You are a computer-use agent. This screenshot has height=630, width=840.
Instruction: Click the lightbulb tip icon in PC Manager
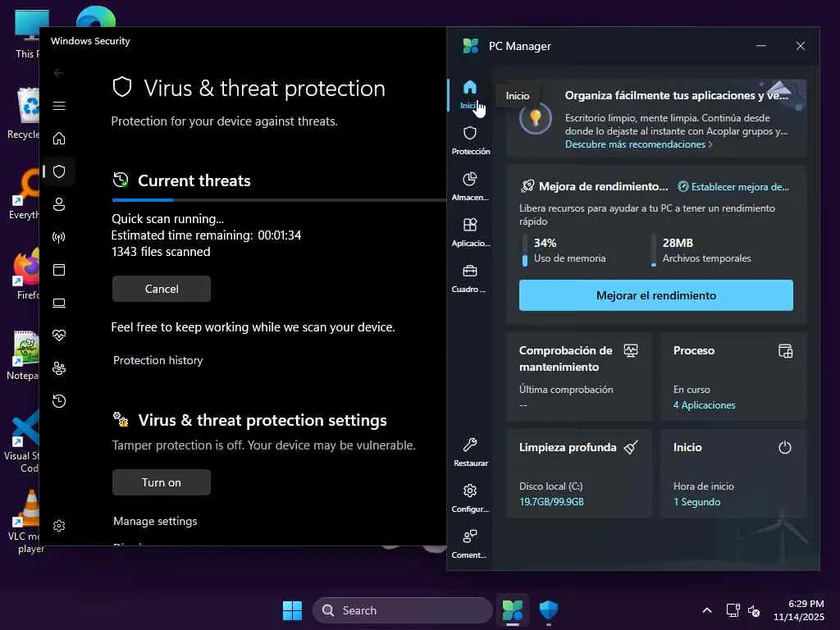535,117
